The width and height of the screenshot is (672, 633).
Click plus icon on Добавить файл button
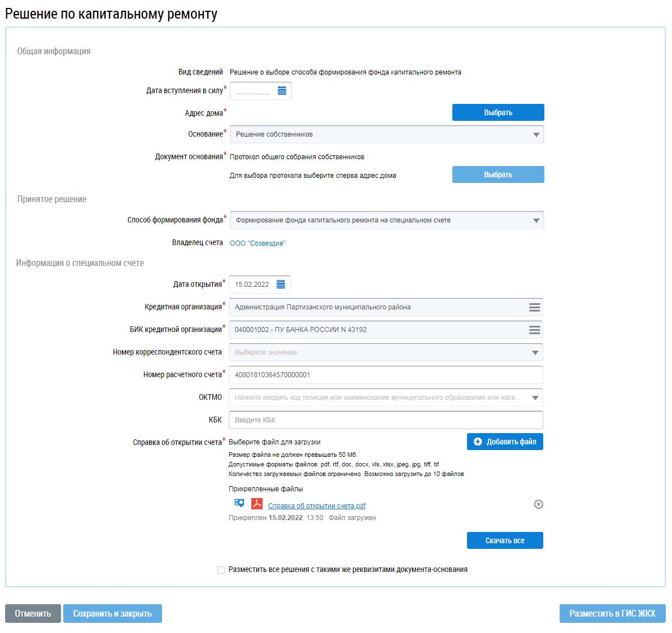(x=478, y=442)
